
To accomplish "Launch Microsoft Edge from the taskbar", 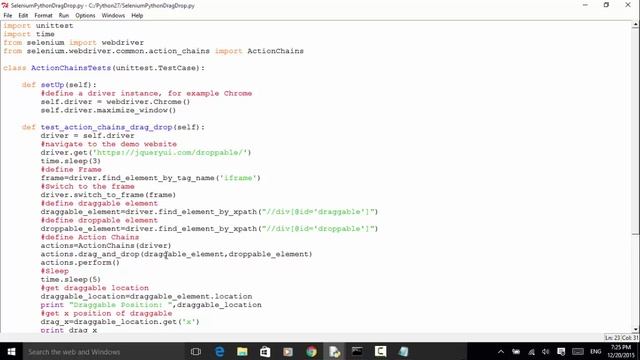I will (219, 351).
